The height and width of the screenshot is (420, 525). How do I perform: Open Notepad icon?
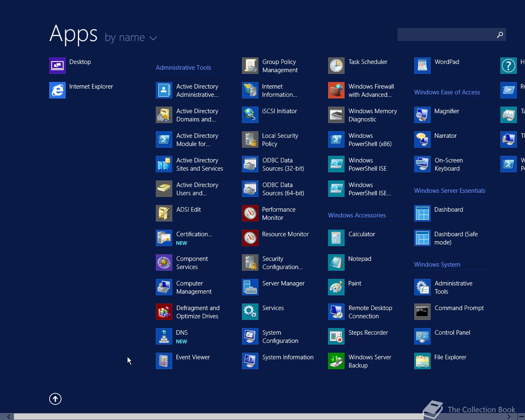click(336, 262)
